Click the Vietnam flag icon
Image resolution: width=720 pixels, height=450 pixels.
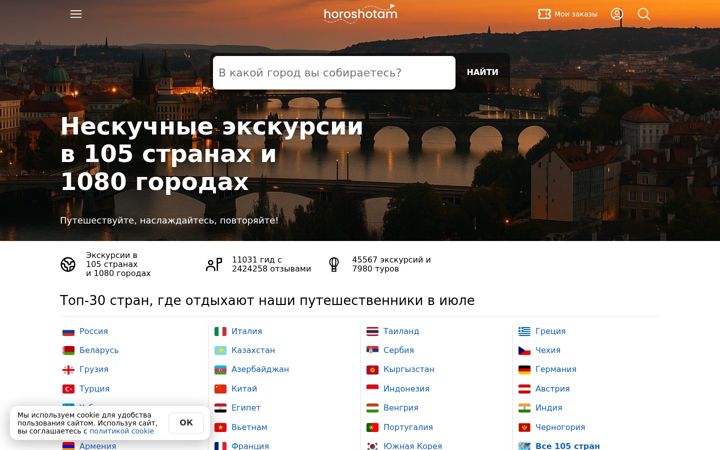[220, 428]
